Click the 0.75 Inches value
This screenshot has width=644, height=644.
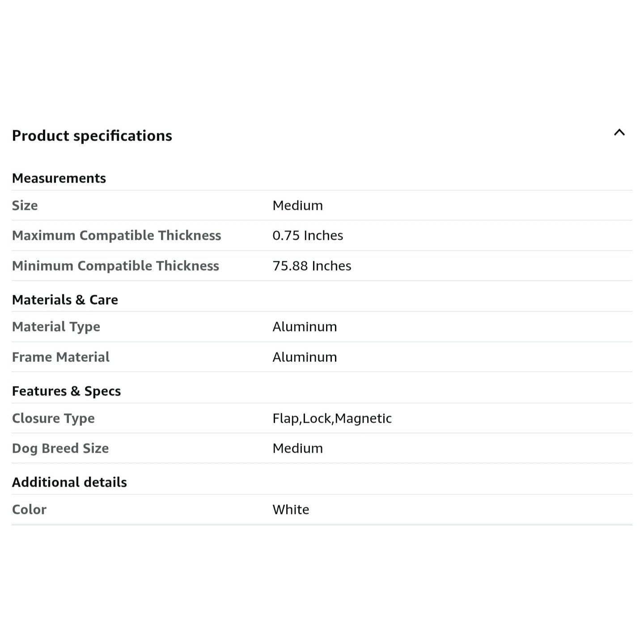[x=307, y=235]
